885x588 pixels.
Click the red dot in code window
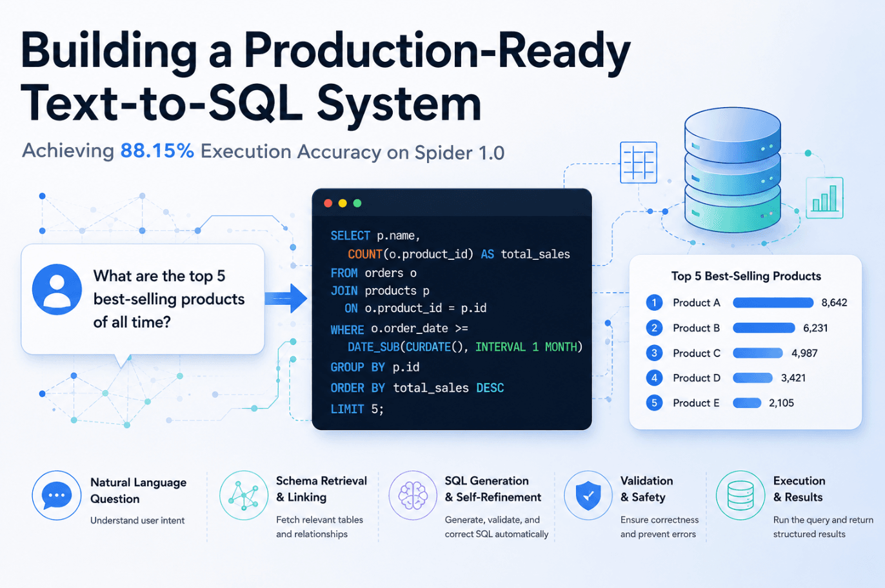(328, 203)
